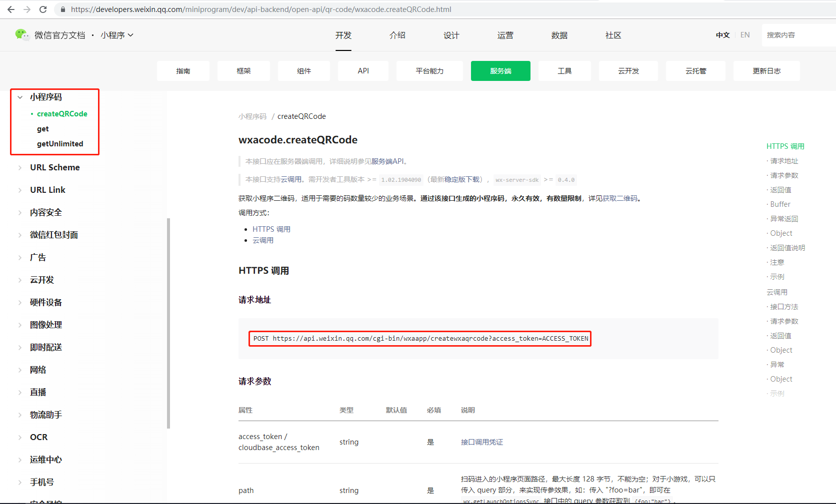This screenshot has width=836, height=504.
Task: Select the 设计 top navigation item
Action: [451, 35]
